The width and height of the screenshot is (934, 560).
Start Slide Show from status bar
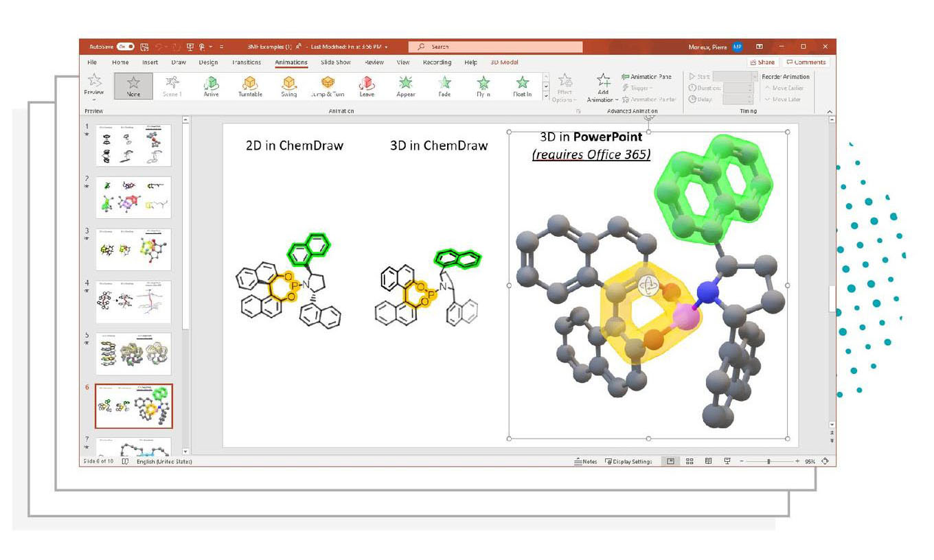[x=727, y=462]
